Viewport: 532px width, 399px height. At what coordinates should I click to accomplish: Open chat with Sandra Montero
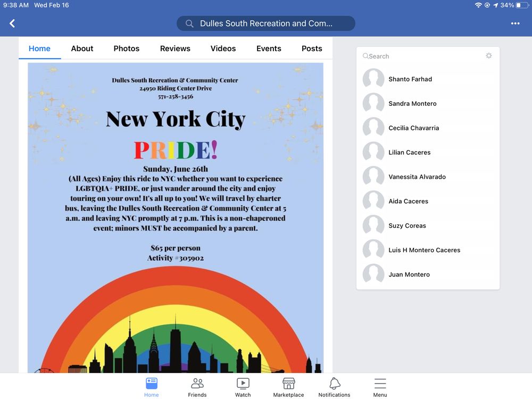coord(428,104)
